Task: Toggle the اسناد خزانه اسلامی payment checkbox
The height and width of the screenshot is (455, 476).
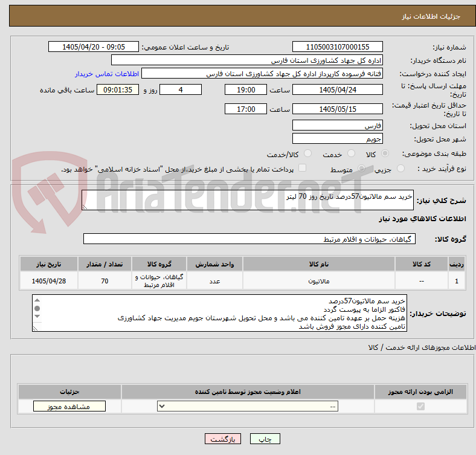Action: click(x=303, y=168)
